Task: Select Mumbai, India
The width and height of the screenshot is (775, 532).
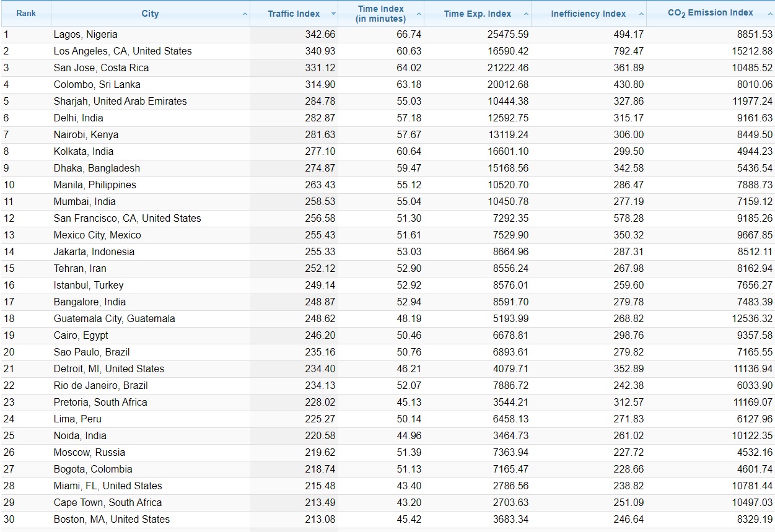Action: (x=85, y=201)
